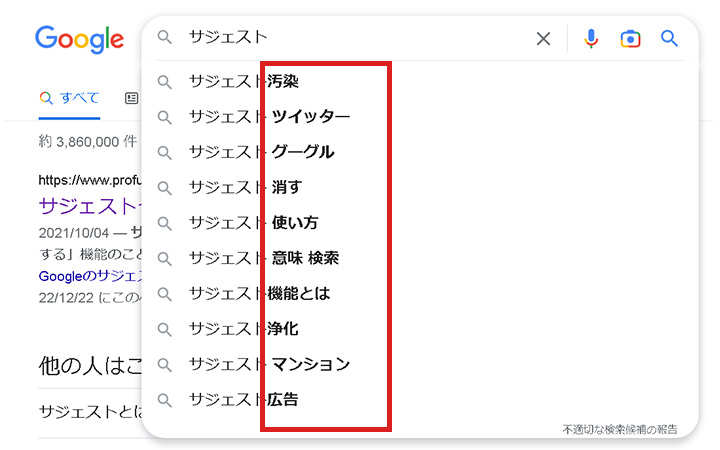Click magnifier icon beside サジェスト広告
This screenshot has height=450, width=720.
[164, 400]
